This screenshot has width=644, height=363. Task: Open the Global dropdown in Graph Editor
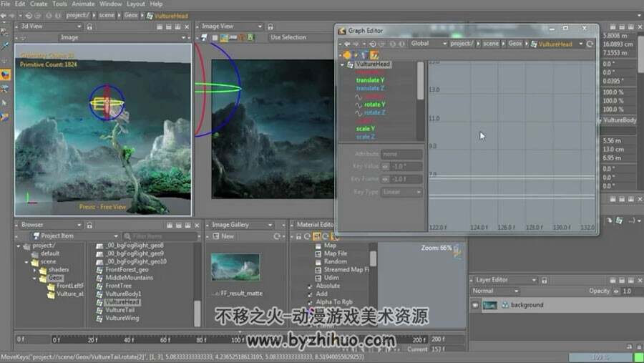(428, 43)
